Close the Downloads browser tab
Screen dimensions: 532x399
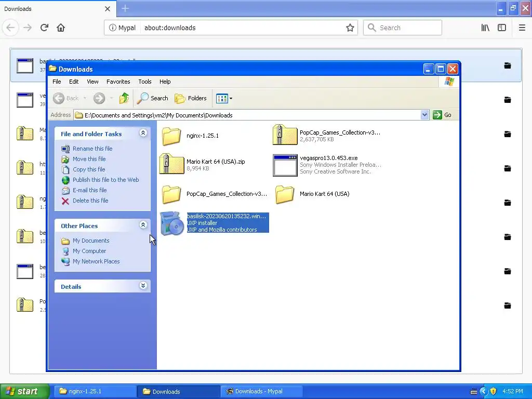pyautogui.click(x=108, y=9)
